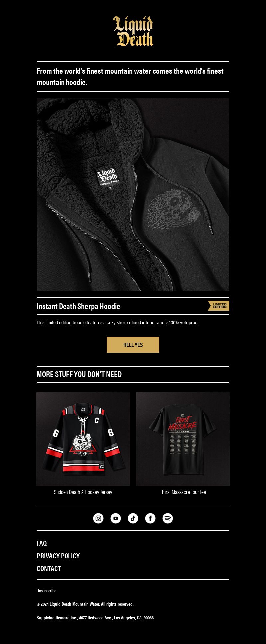
Task: Open the CONTACT link
Action: pos(49,568)
